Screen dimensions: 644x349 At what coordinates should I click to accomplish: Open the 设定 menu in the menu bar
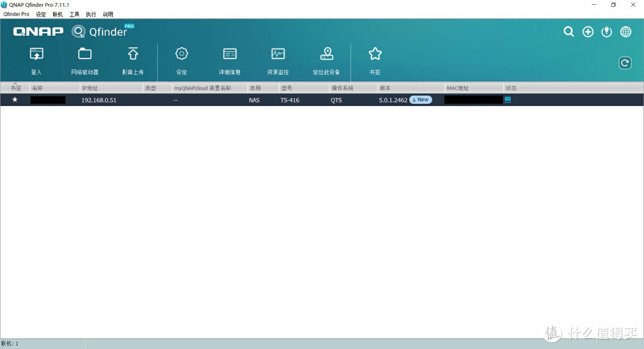(x=41, y=14)
